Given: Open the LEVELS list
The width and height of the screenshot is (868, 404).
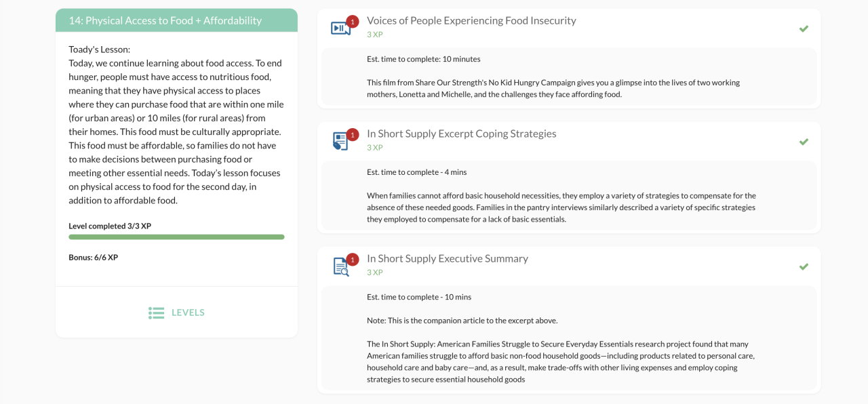Looking at the screenshot, I should [188, 312].
